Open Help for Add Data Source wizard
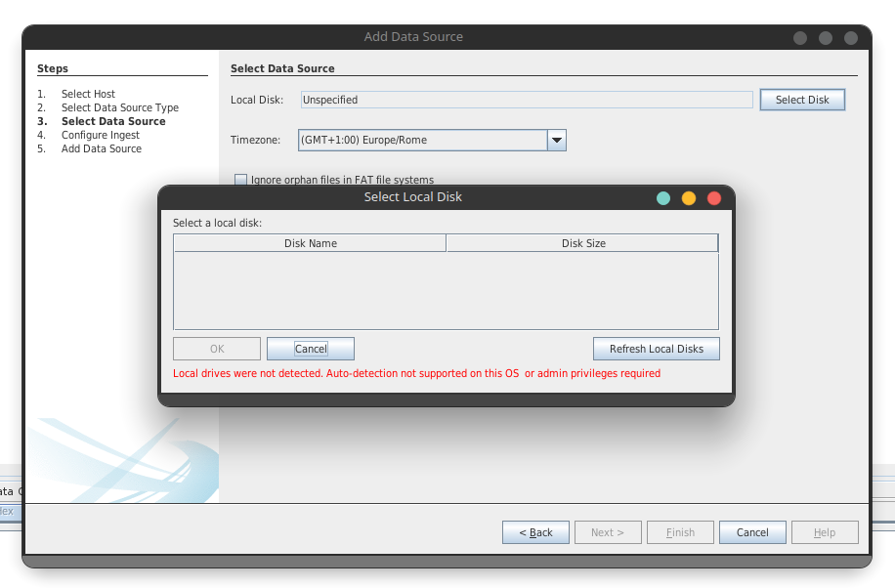895x588 pixels. click(x=825, y=532)
